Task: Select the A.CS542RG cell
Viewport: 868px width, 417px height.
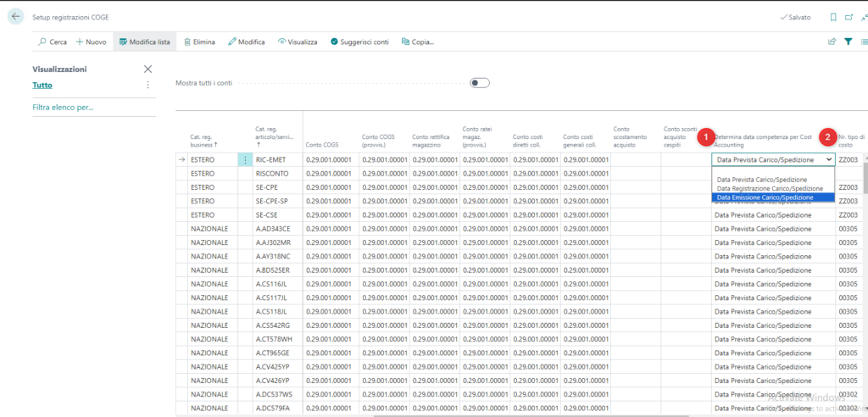Action: point(277,325)
